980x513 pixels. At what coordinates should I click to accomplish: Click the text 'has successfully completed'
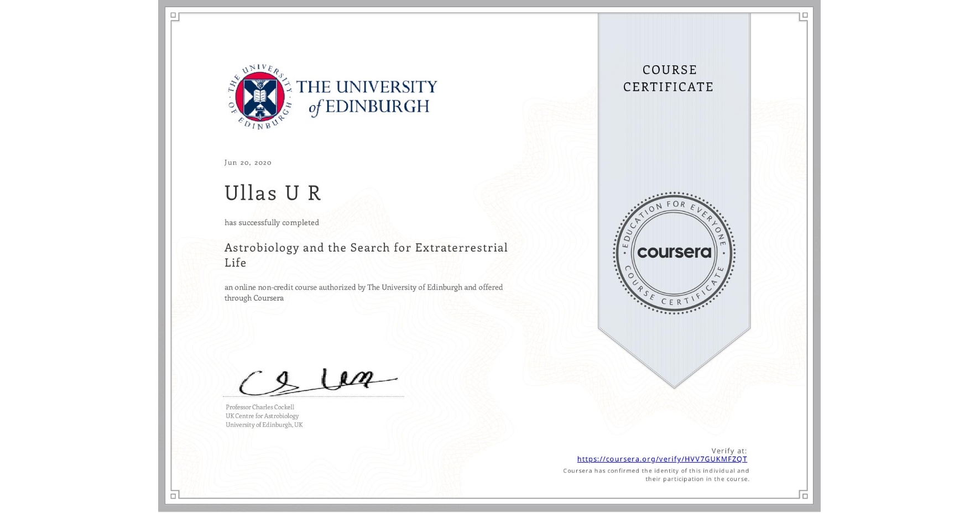pos(272,222)
